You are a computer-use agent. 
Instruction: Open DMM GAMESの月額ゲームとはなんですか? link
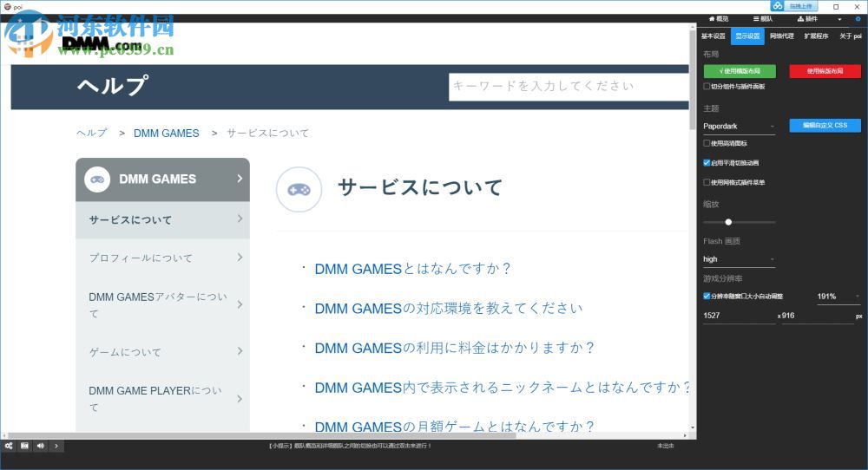[x=455, y=427]
